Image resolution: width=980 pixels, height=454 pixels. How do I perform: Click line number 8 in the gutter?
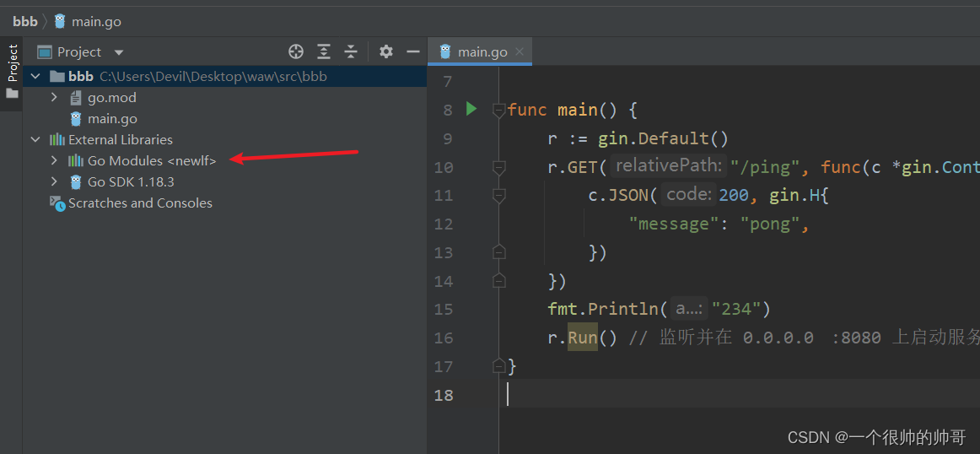pos(448,110)
